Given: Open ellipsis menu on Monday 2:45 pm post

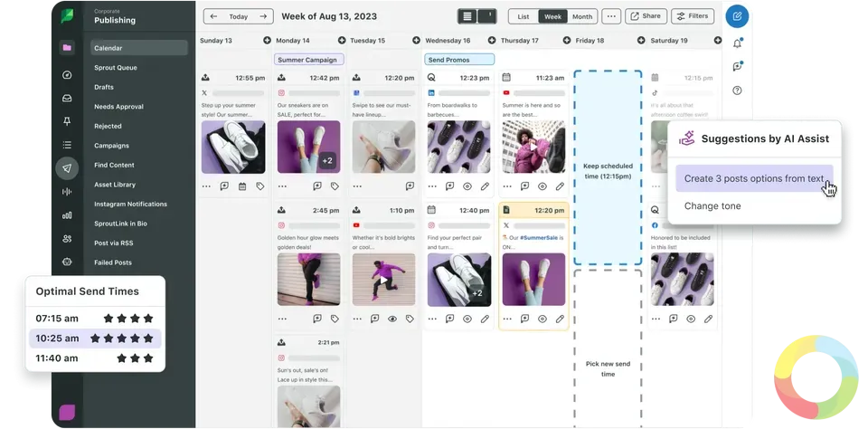Looking at the screenshot, I should [282, 319].
